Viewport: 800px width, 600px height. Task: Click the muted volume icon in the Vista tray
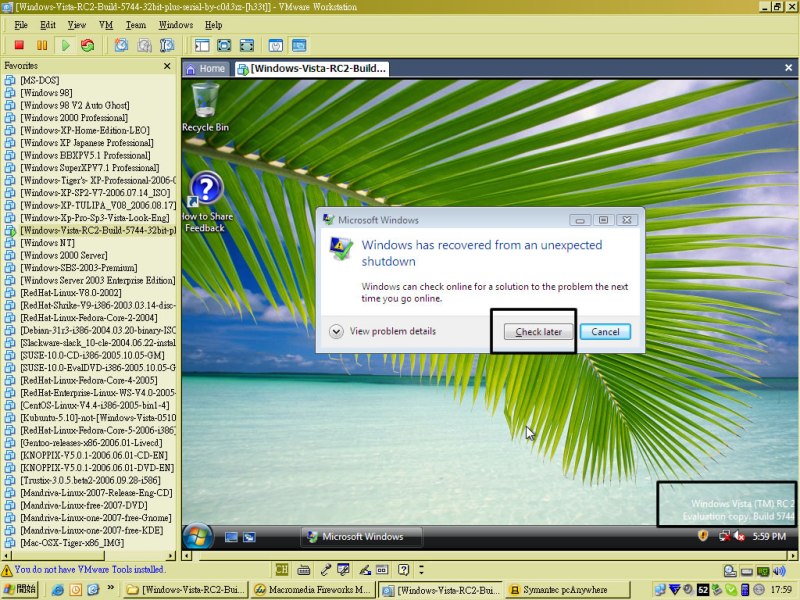[738, 536]
